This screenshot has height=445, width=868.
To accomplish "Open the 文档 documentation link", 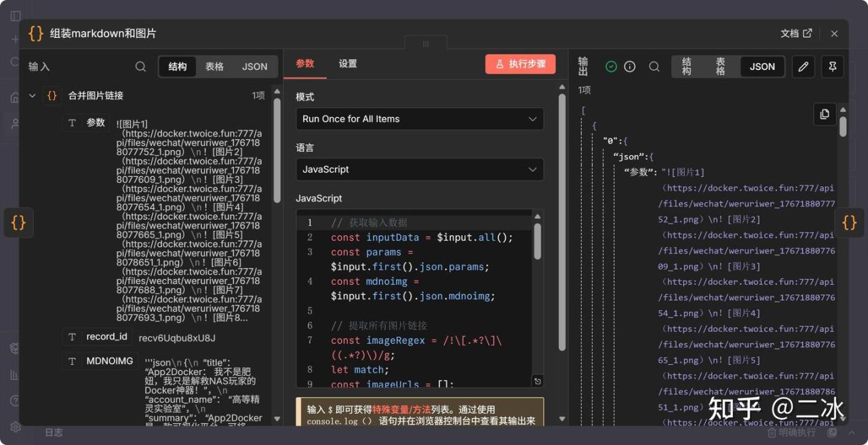I will (795, 33).
